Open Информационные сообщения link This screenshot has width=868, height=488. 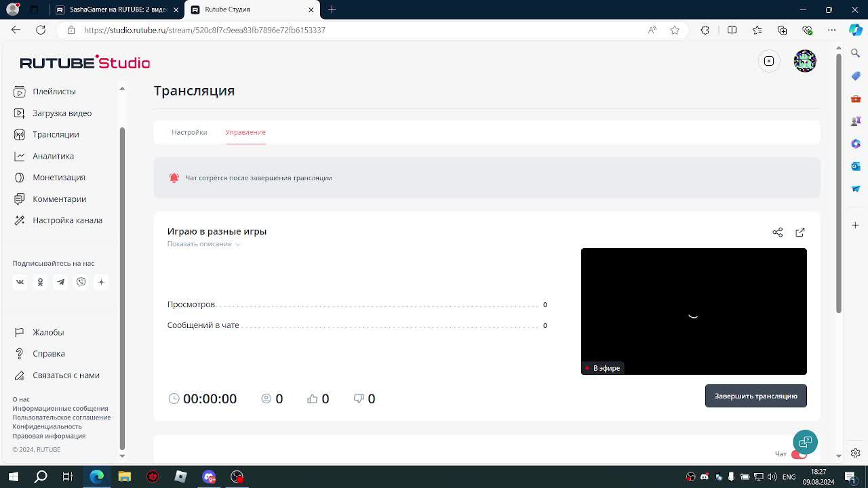click(x=60, y=409)
